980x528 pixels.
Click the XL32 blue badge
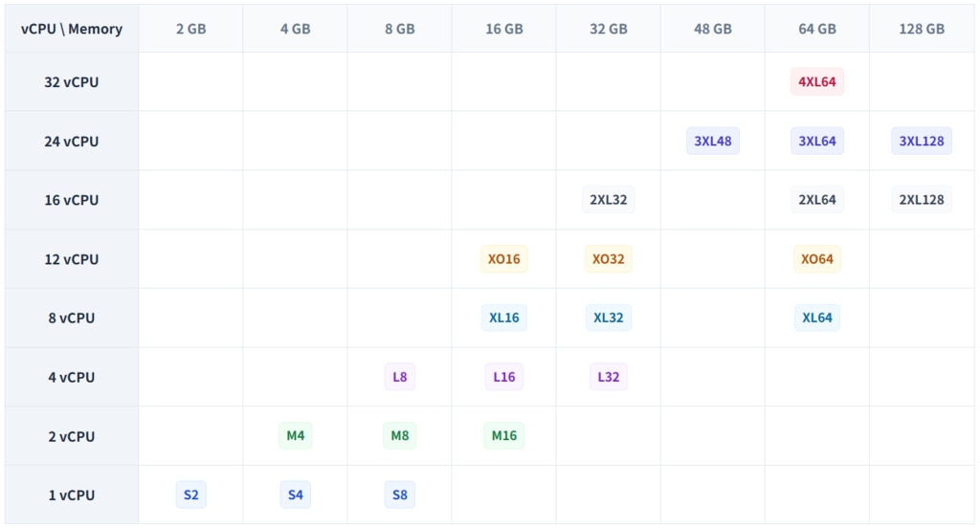click(x=608, y=318)
